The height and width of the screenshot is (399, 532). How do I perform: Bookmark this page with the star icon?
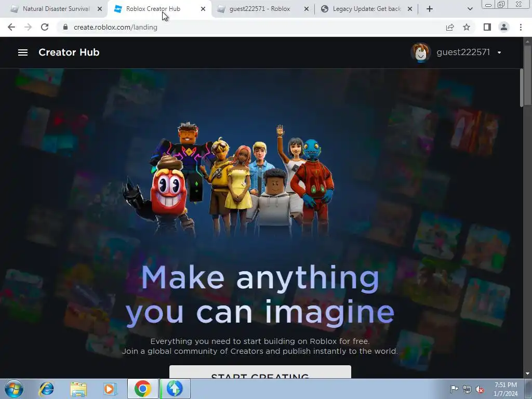pyautogui.click(x=467, y=27)
